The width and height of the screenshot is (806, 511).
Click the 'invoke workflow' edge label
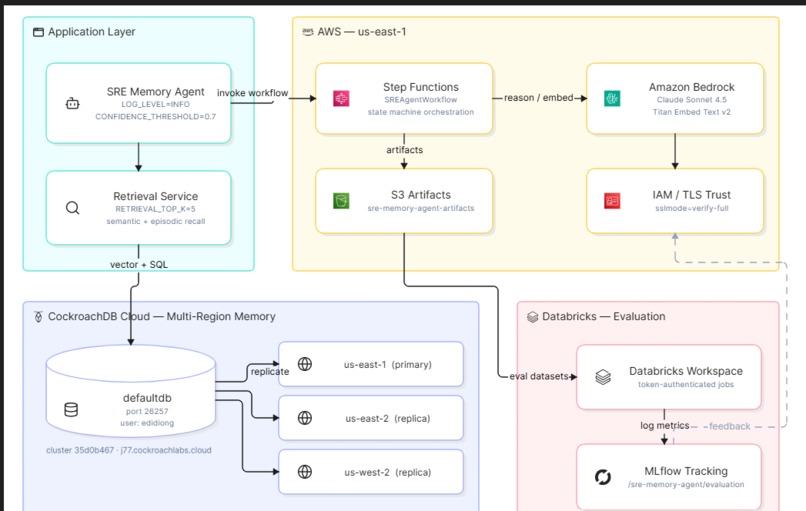(x=252, y=93)
